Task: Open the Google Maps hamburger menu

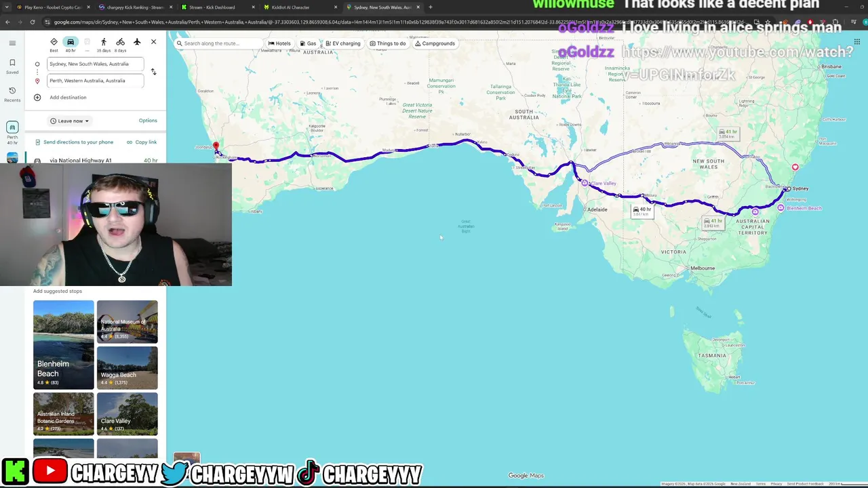Action: coord(12,43)
